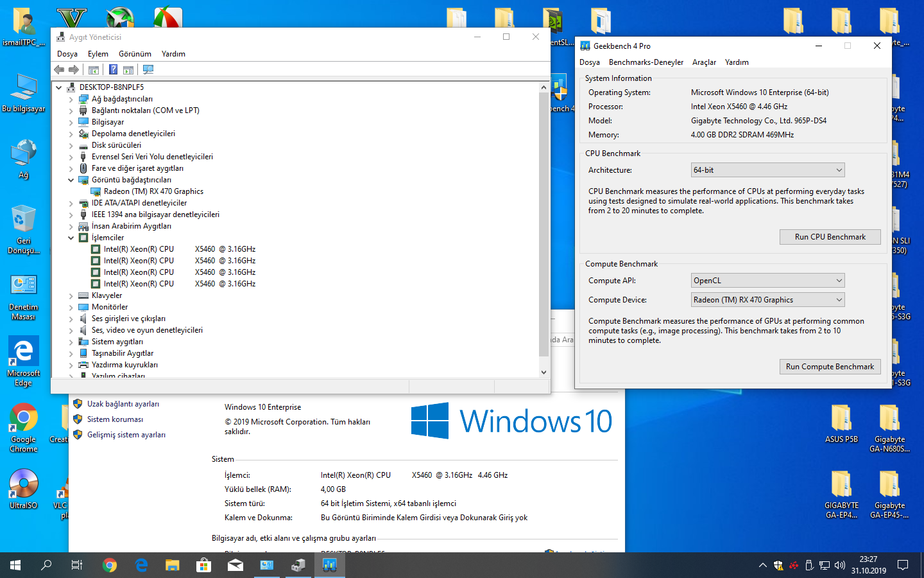Viewport: 924px width, 578px height.
Task: Collapse the DESKTOP-B8NPLF5 root node
Action: pos(58,87)
